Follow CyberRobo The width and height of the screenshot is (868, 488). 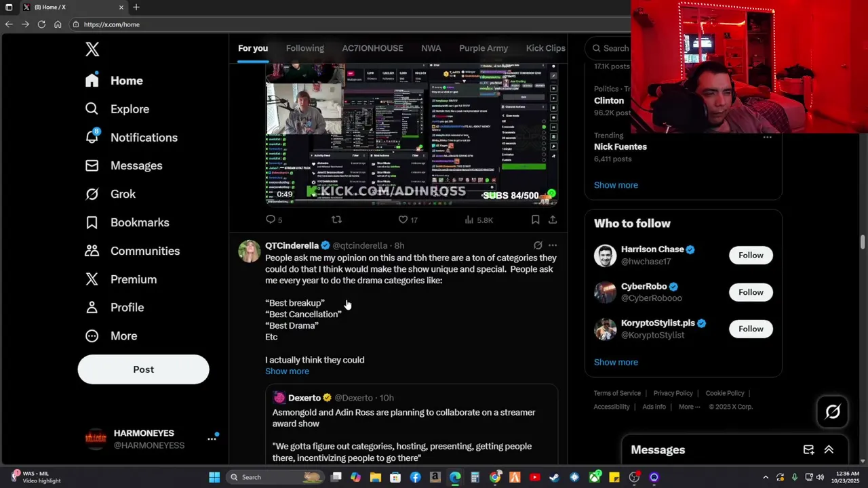click(x=751, y=292)
